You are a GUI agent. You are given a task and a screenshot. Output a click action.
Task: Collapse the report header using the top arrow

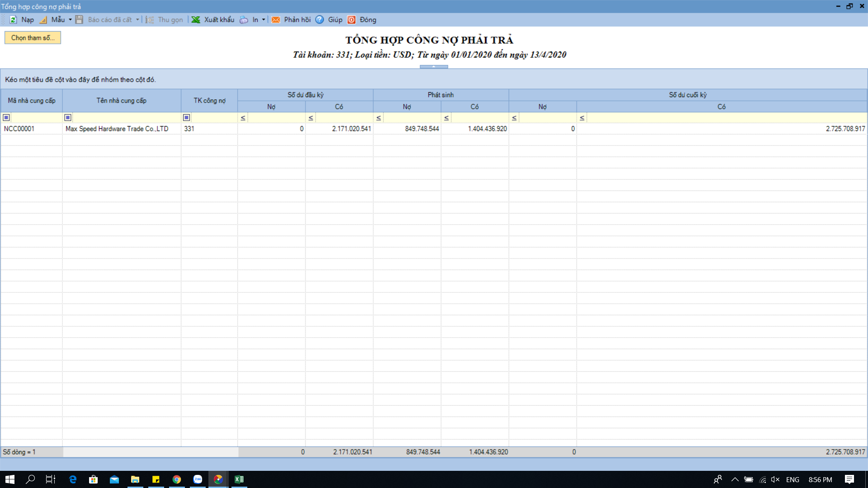(434, 67)
